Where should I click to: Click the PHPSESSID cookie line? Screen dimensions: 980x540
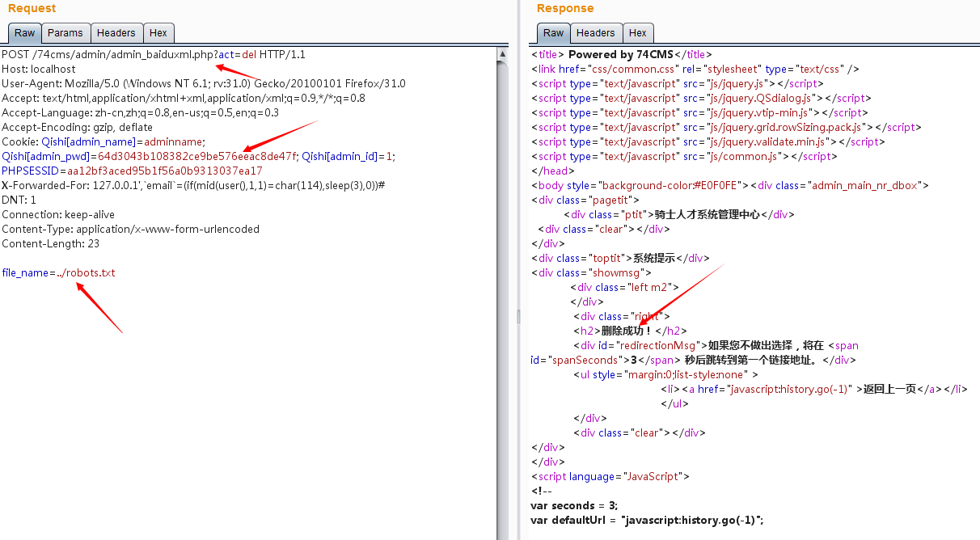tap(132, 171)
